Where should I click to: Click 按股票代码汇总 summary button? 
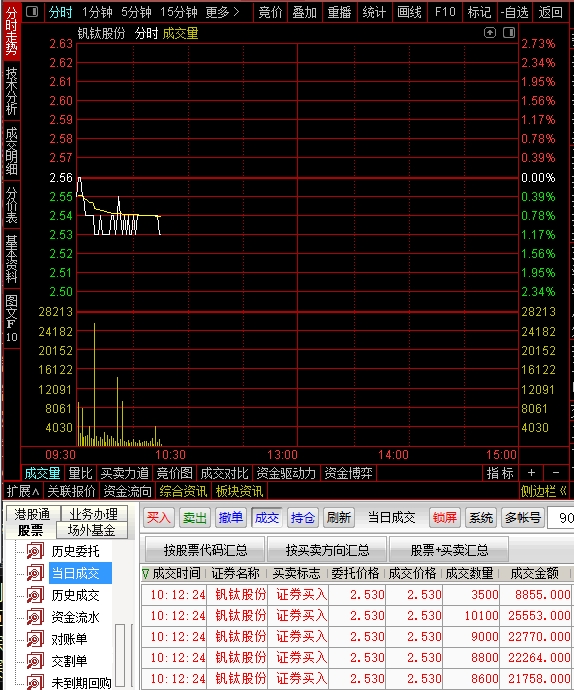coord(205,550)
